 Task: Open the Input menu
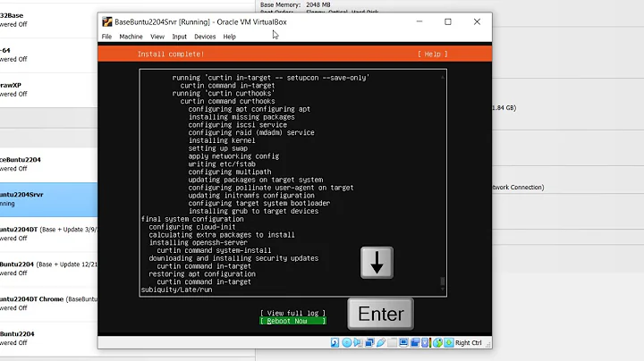pos(179,37)
